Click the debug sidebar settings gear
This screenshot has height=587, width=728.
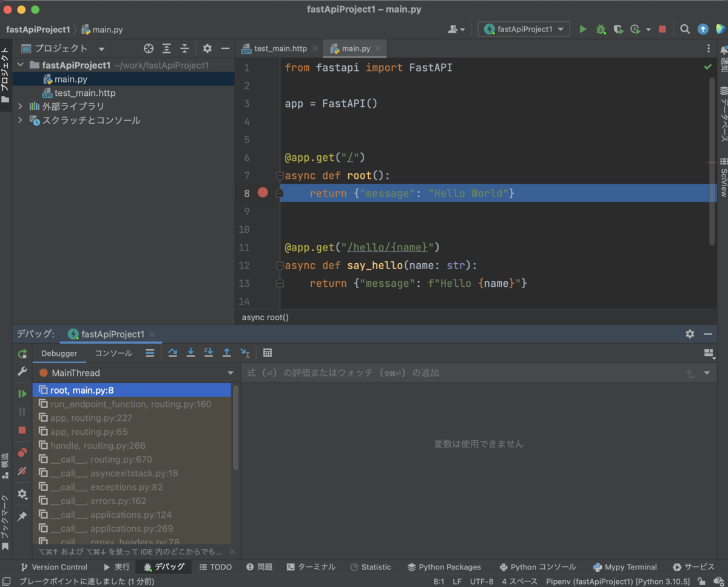point(22,494)
